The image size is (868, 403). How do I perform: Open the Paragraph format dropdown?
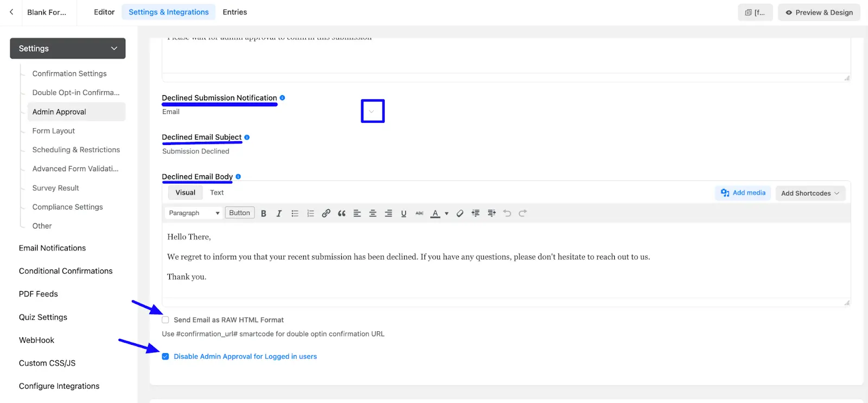[x=194, y=213]
